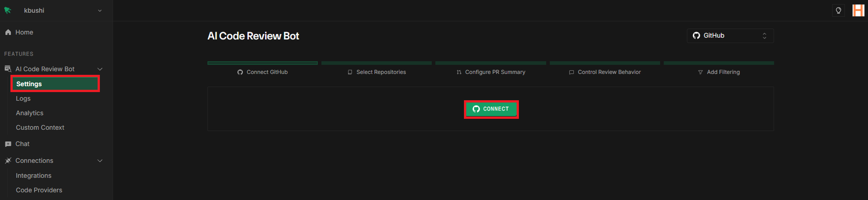
Task: Click the progress bar above Connect GitHub
Action: (x=262, y=63)
